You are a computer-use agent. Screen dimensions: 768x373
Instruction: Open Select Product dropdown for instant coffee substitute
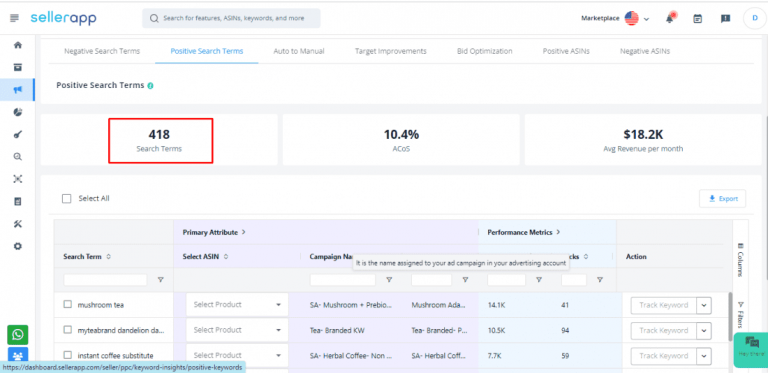(x=237, y=355)
